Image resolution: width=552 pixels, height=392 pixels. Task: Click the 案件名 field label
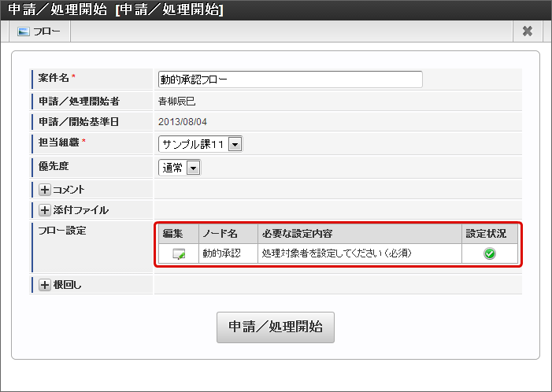click(54, 78)
